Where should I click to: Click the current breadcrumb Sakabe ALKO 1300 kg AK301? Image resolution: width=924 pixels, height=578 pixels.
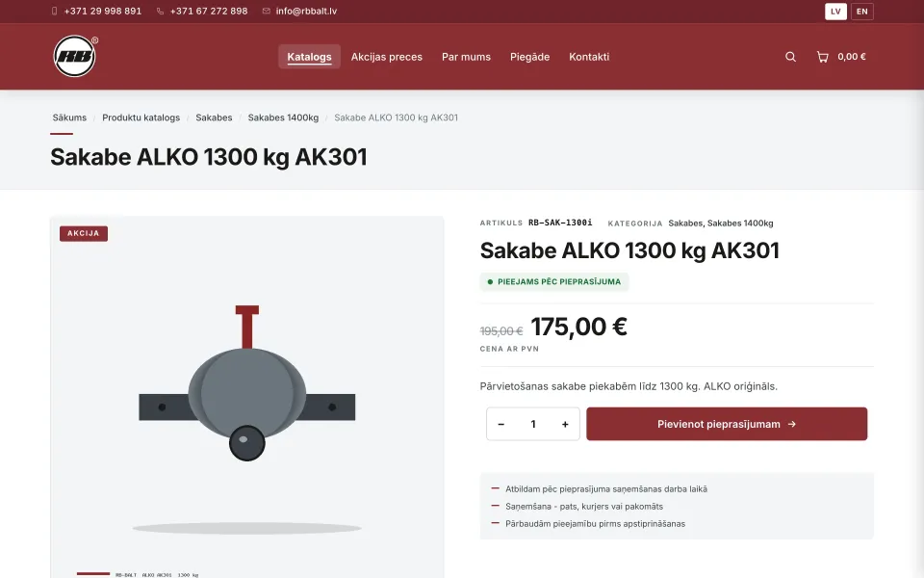coord(396,118)
